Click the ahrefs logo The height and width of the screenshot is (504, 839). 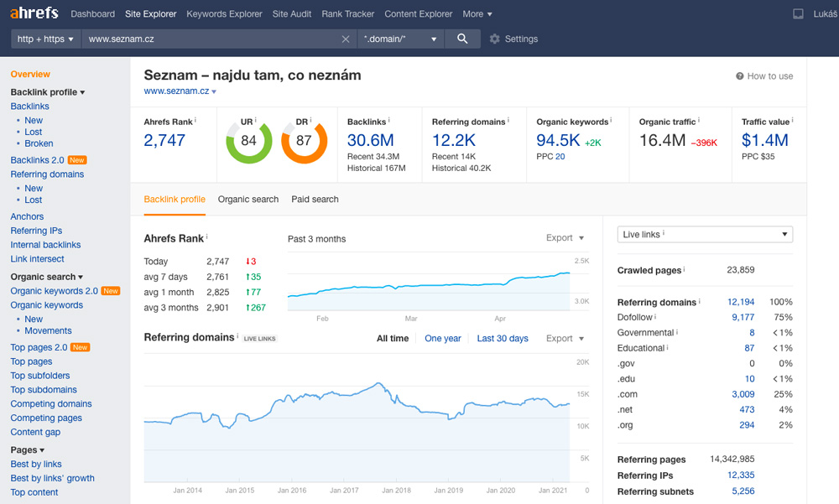pos(34,13)
